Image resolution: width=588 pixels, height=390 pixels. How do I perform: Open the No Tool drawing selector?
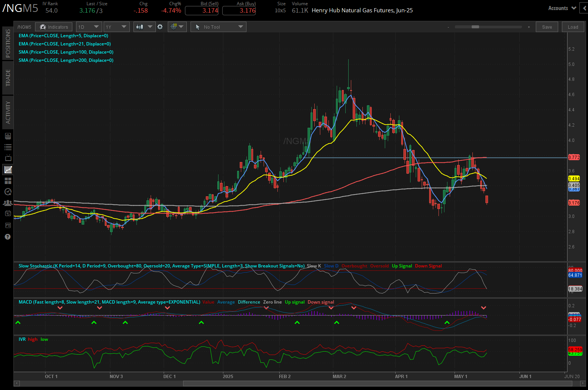pos(218,27)
